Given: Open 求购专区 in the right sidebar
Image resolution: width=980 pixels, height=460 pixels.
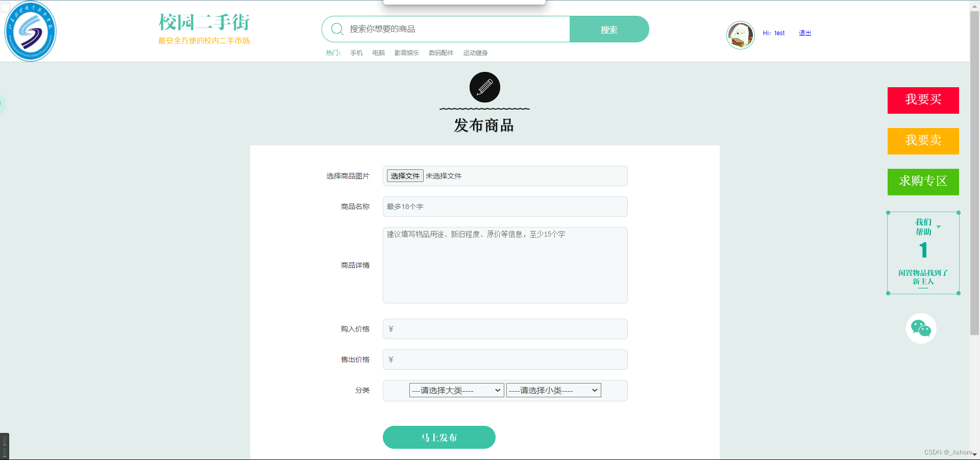Looking at the screenshot, I should pyautogui.click(x=922, y=182).
